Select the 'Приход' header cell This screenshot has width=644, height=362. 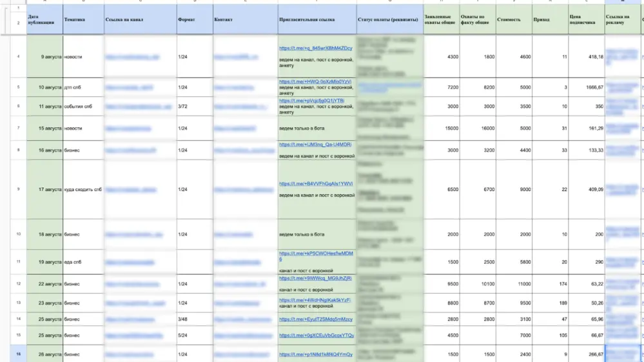(550, 19)
